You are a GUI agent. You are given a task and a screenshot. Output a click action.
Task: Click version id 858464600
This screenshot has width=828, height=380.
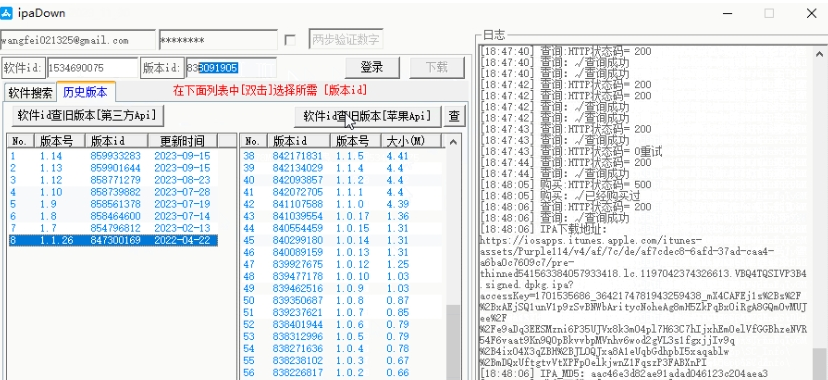[116, 216]
